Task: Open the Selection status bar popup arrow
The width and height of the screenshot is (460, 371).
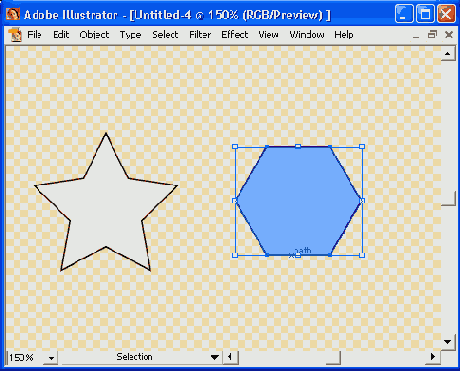Action: pos(215,357)
